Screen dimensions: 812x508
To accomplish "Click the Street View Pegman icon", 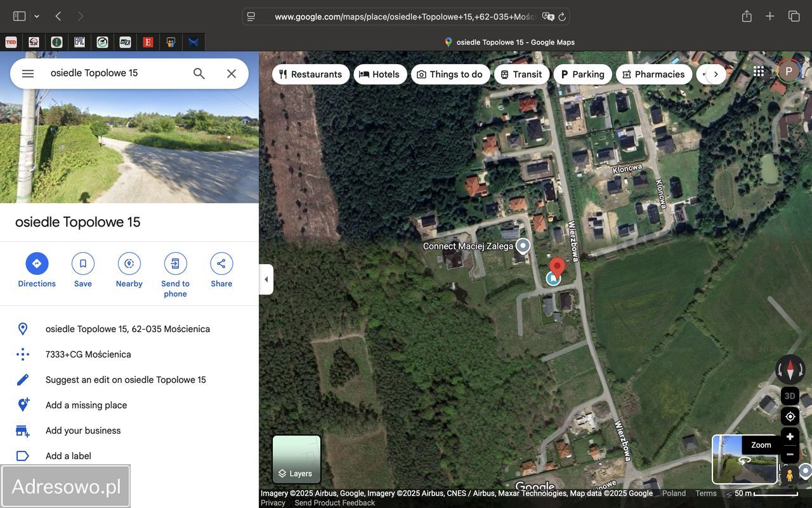I will tap(790, 475).
